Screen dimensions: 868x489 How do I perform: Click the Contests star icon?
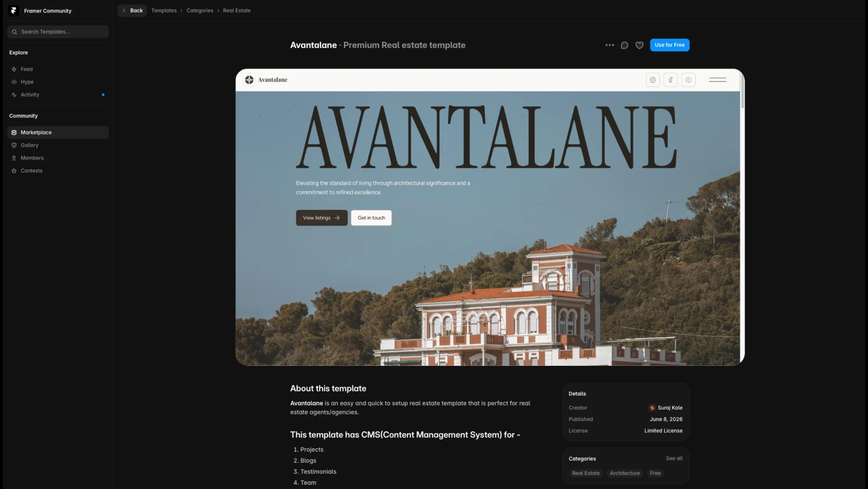tap(14, 171)
